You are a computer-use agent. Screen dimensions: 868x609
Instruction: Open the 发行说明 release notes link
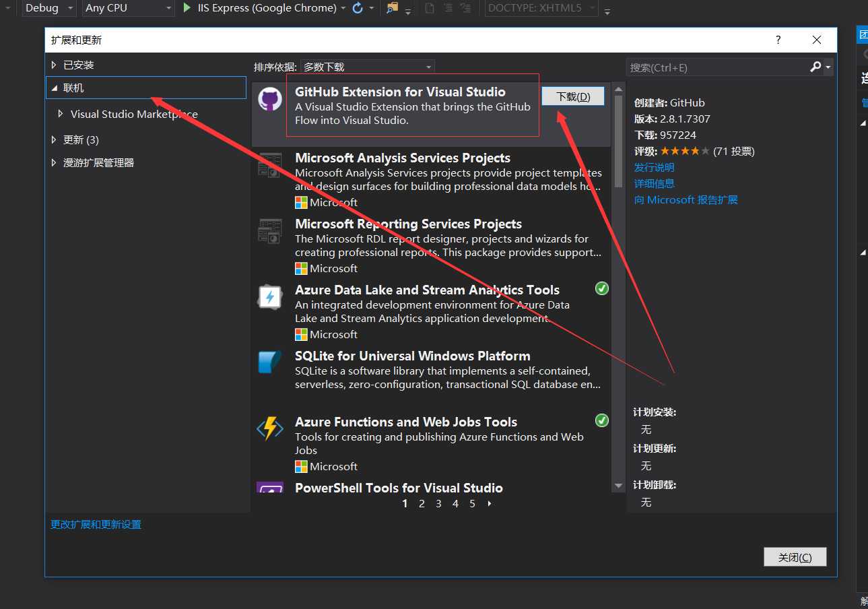(654, 167)
